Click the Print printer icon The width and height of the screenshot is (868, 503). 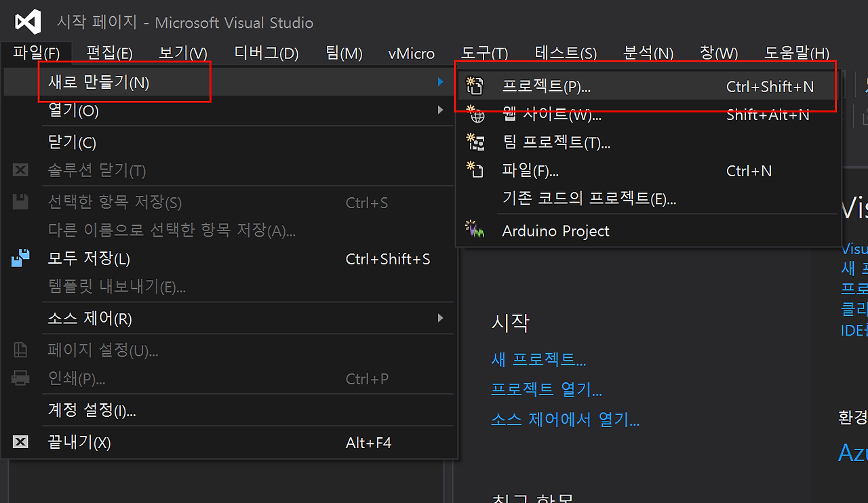pos(21,378)
